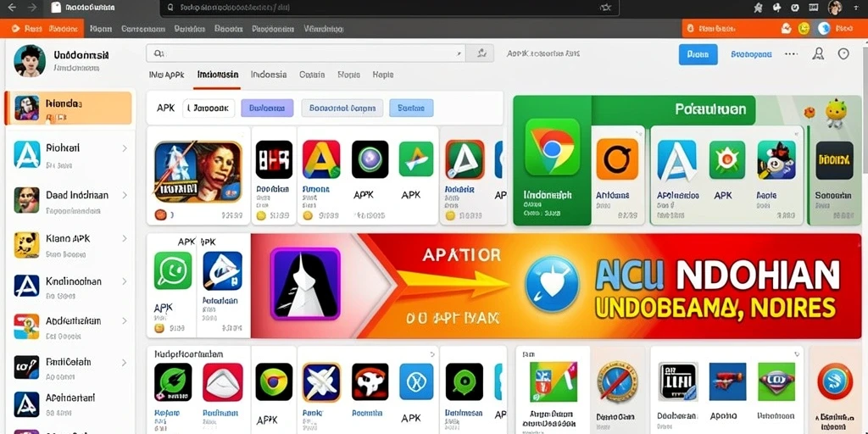
Task: Open the large profile picture beside search
Action: [30, 61]
